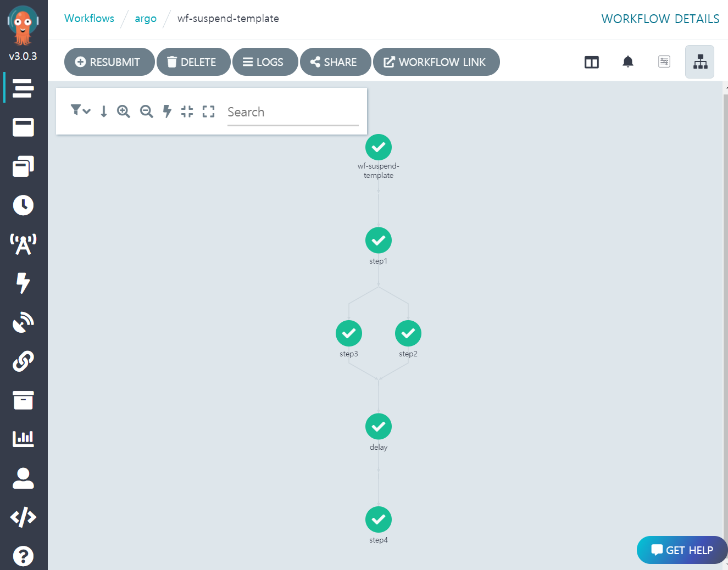The image size is (728, 570).
Task: Click the RESUBMIT button
Action: click(x=109, y=62)
